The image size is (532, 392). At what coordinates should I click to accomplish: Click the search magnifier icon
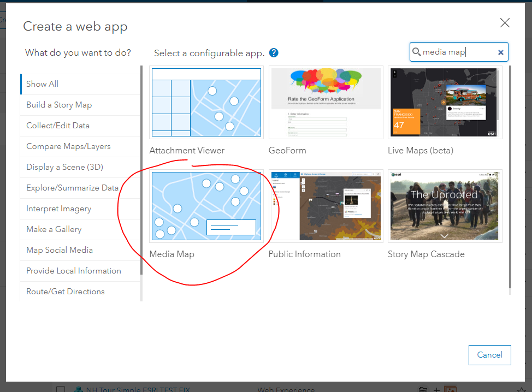click(416, 51)
